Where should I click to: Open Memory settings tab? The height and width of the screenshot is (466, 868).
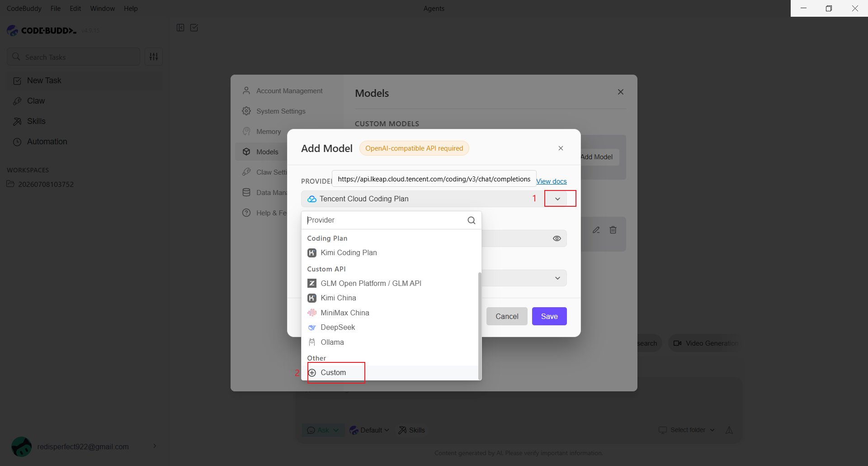[262, 132]
